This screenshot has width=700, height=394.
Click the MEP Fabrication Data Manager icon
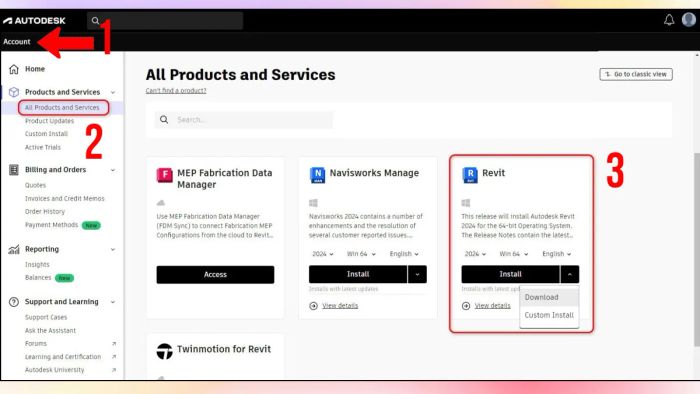(x=164, y=174)
